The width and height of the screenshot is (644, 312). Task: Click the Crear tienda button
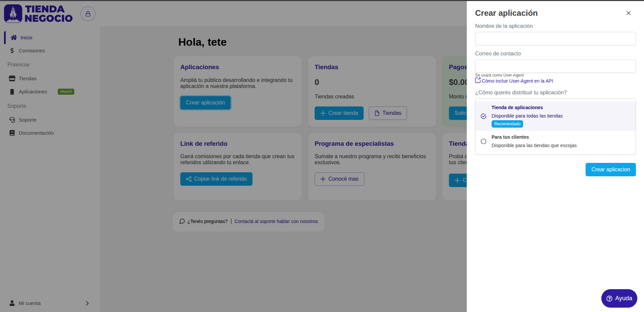(x=339, y=113)
